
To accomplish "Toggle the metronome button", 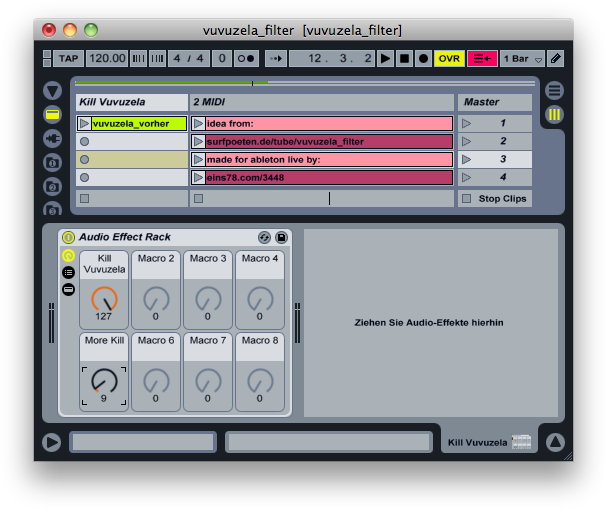I will tap(246, 59).
